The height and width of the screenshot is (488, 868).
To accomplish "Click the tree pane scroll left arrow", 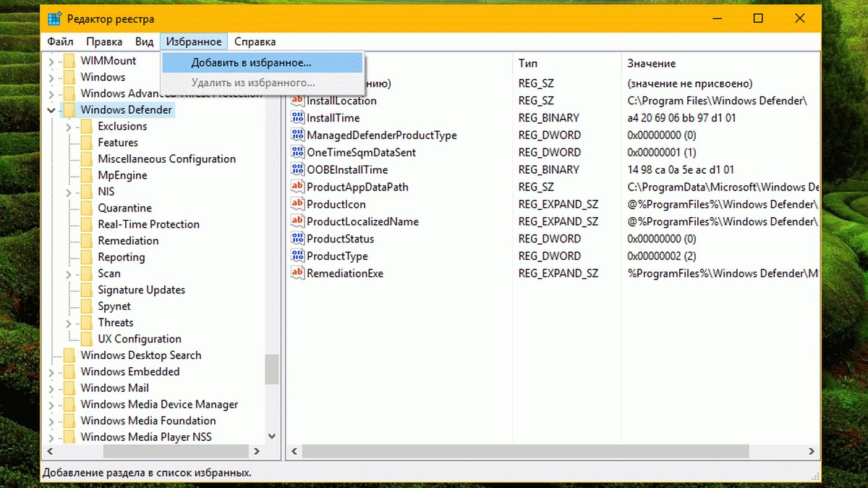I will pos(49,451).
